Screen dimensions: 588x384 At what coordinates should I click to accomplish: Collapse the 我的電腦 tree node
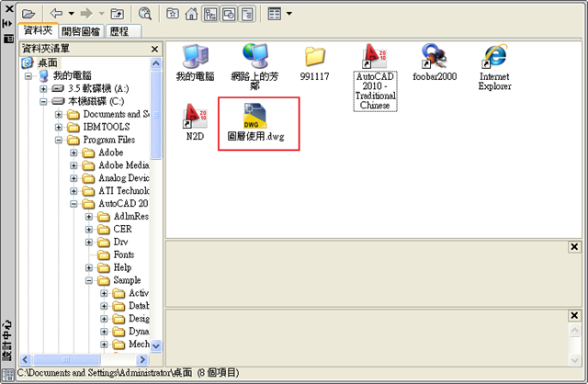28,76
